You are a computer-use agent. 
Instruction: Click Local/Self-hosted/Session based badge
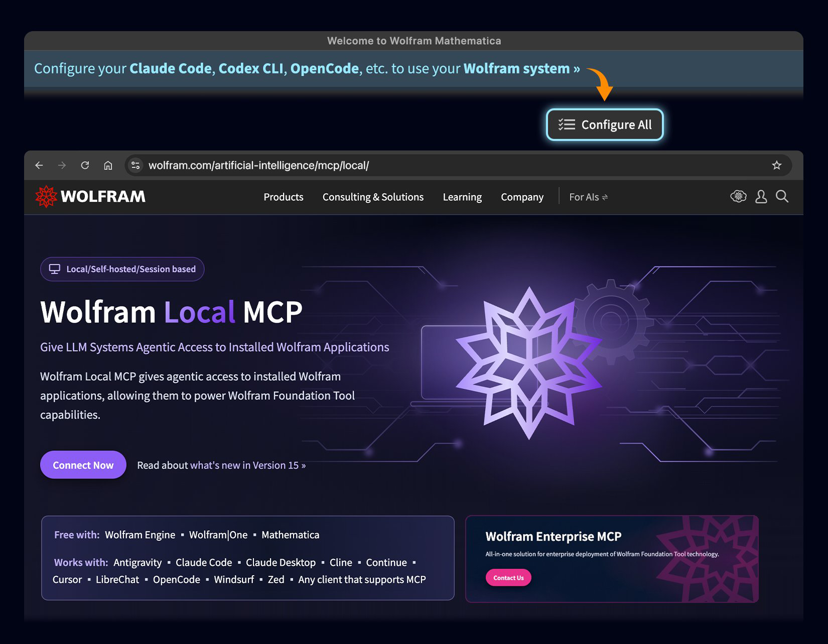[122, 269]
